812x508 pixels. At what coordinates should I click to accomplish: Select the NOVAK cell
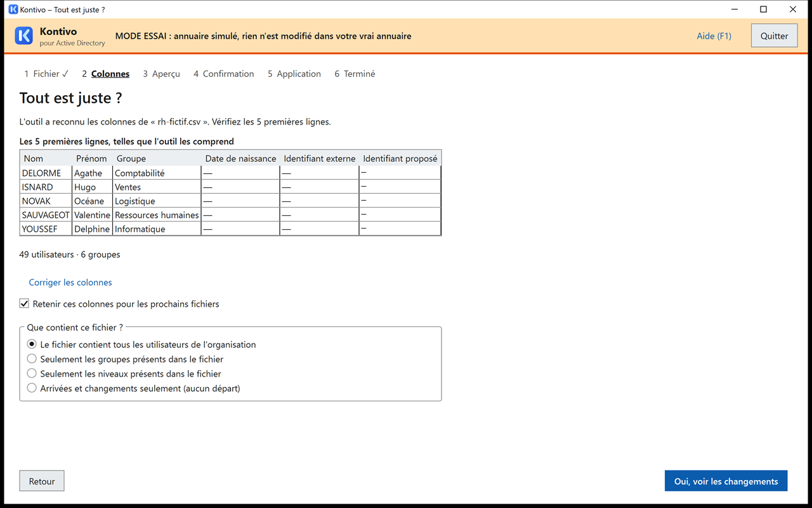click(x=46, y=201)
